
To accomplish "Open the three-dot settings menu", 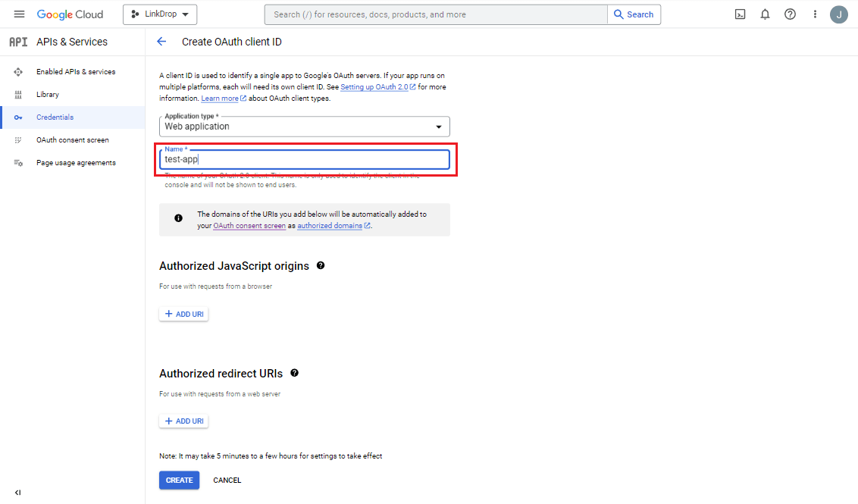I will 815,14.
